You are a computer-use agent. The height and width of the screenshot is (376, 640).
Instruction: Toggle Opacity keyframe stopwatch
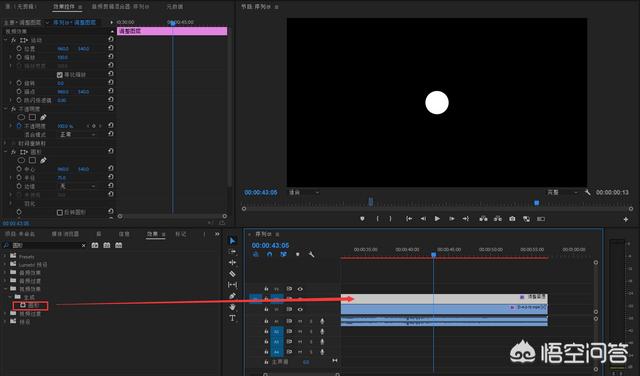pyautogui.click(x=19, y=126)
